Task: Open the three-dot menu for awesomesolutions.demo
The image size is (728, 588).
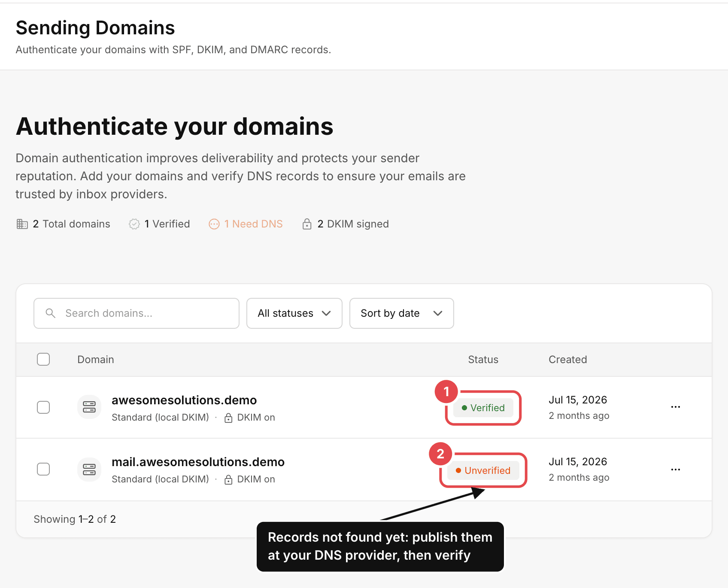Action: (676, 407)
